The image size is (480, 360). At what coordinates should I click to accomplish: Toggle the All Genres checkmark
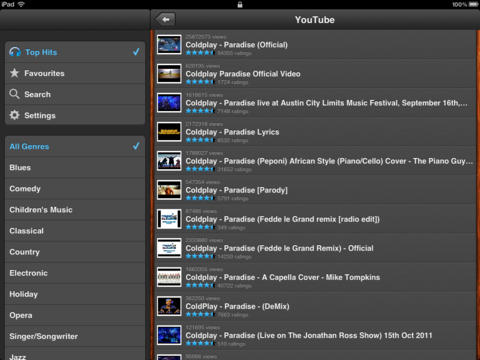click(x=136, y=146)
